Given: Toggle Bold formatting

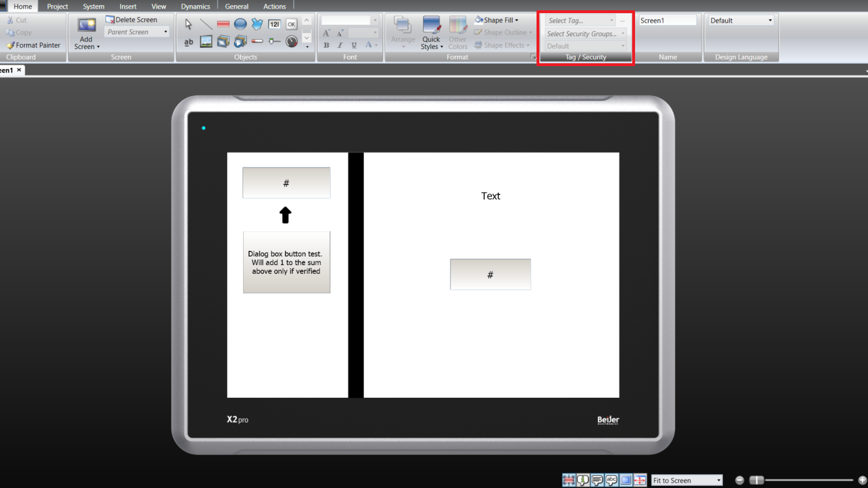Looking at the screenshot, I should [x=326, y=45].
